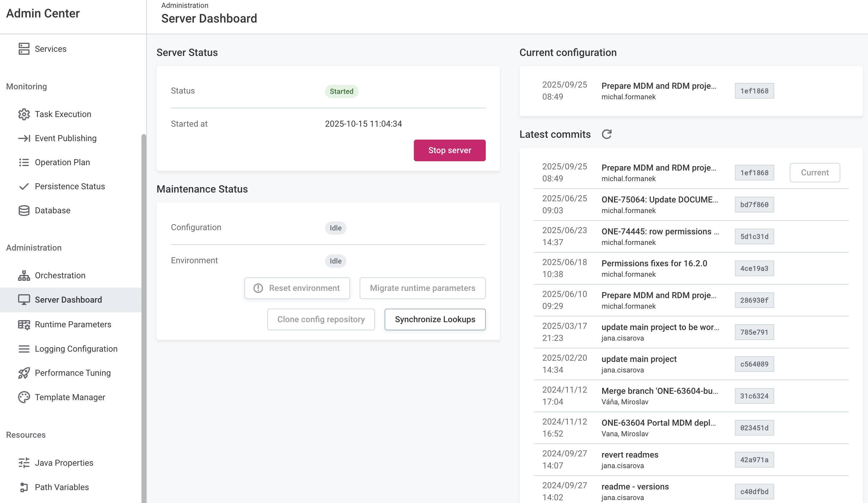Open Path Variables resources
This screenshot has height=503, width=868.
click(x=62, y=487)
